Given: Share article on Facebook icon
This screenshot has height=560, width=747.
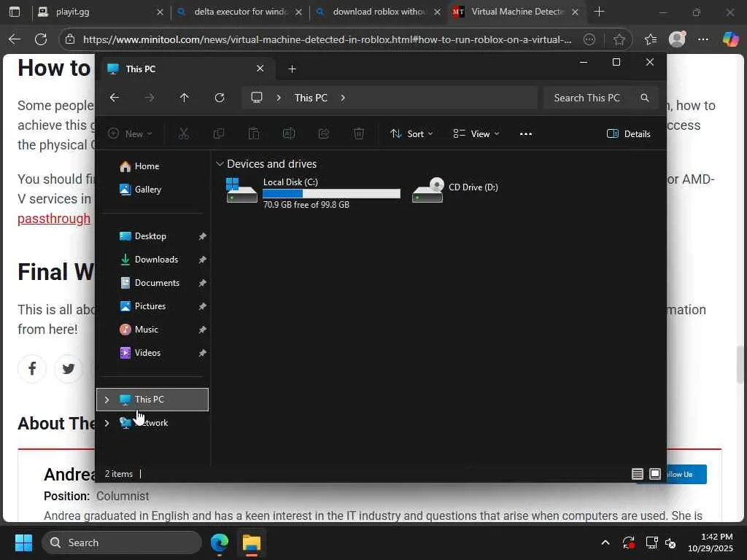Looking at the screenshot, I should 32,368.
